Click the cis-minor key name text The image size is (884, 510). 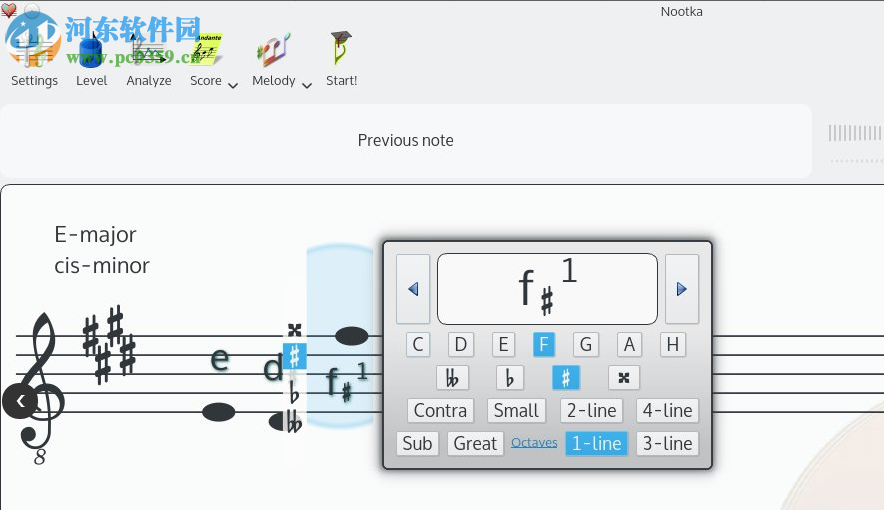102,265
